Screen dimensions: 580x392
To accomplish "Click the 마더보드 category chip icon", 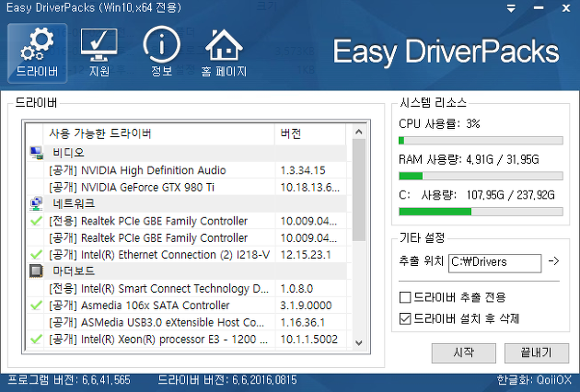I will pyautogui.click(x=36, y=271).
